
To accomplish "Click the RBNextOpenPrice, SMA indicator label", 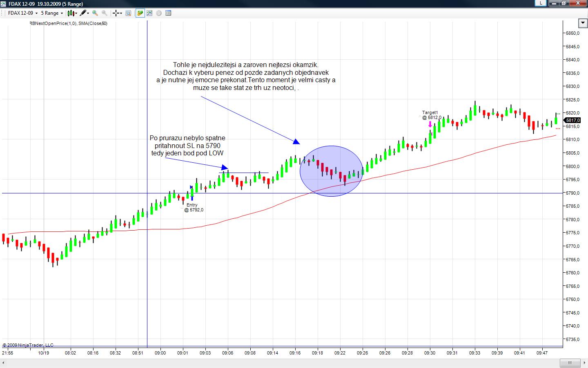I will pos(69,24).
